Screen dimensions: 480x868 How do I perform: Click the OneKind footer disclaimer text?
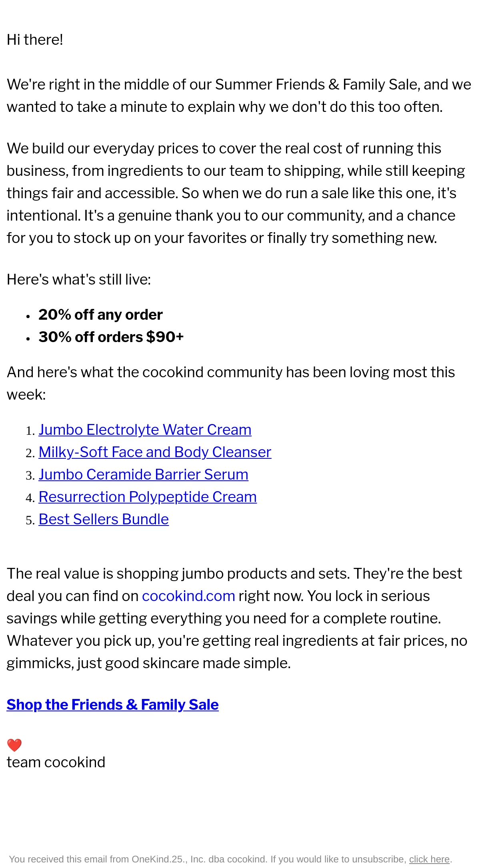208,859
